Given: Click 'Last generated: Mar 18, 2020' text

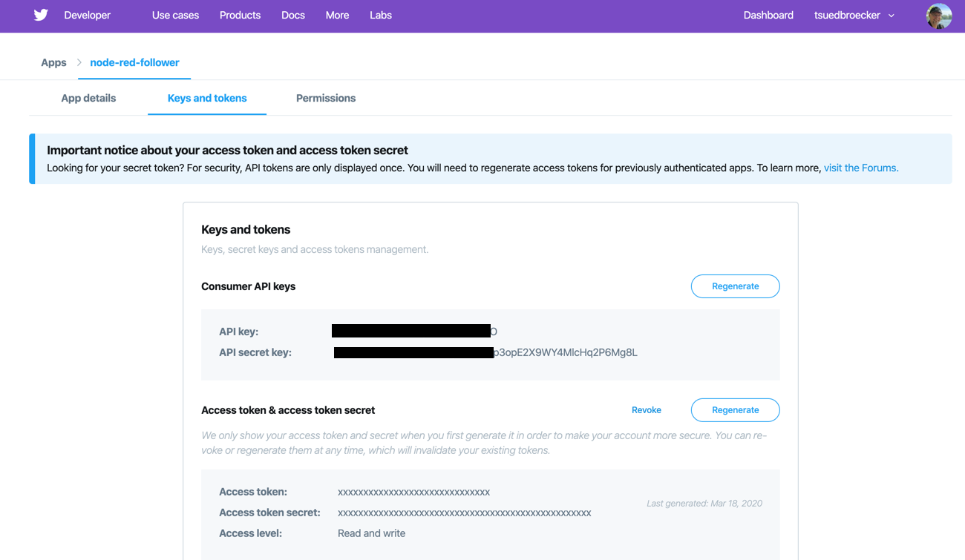Looking at the screenshot, I should (x=704, y=503).
